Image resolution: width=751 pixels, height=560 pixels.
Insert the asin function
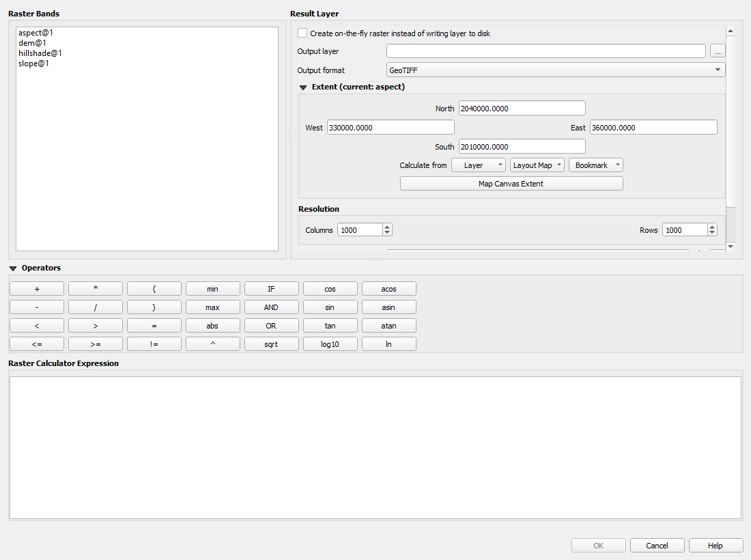pyautogui.click(x=389, y=307)
